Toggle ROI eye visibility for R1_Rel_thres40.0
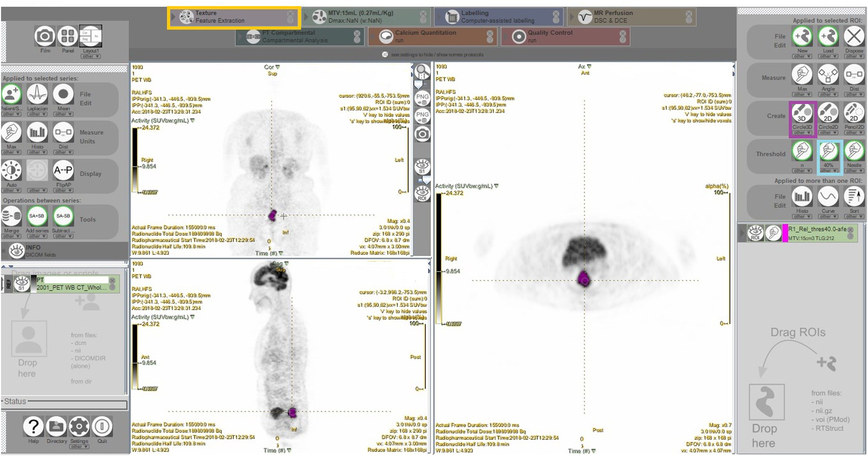The height and width of the screenshot is (456, 868). point(755,233)
